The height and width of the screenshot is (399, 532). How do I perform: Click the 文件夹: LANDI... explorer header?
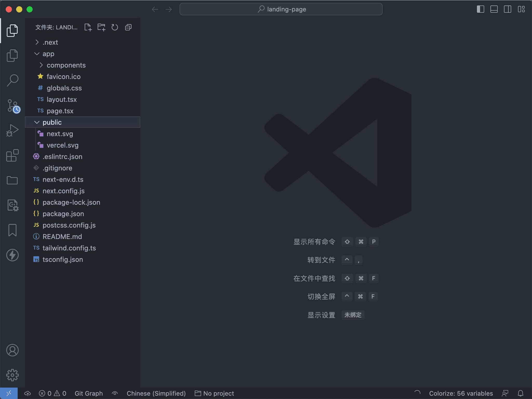pos(56,27)
